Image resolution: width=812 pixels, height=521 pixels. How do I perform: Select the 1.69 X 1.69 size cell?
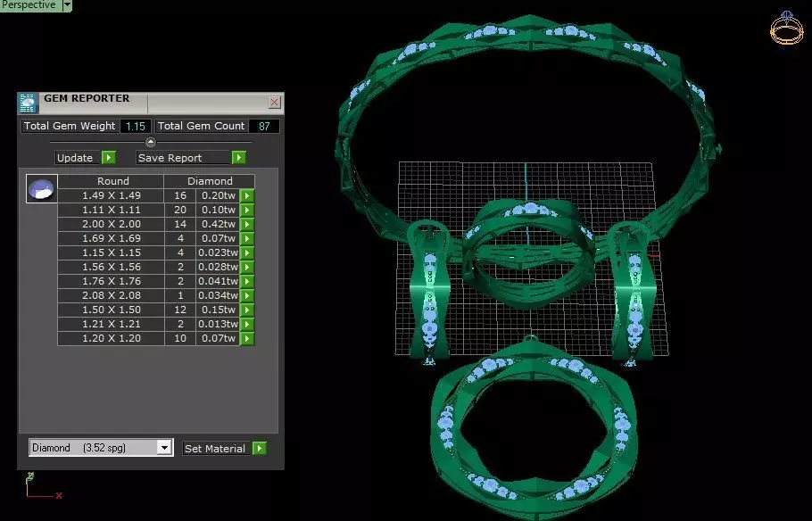(x=112, y=238)
